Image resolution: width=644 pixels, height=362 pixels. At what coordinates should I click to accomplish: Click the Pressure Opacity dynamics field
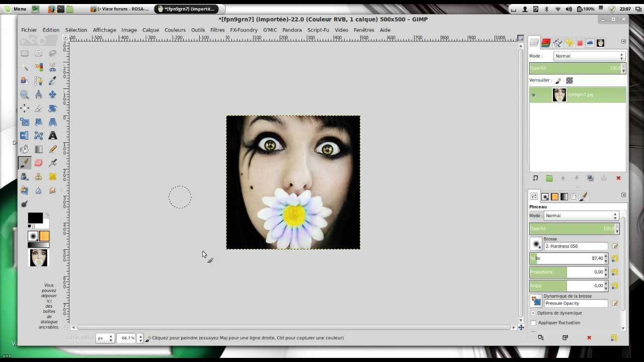(x=576, y=303)
